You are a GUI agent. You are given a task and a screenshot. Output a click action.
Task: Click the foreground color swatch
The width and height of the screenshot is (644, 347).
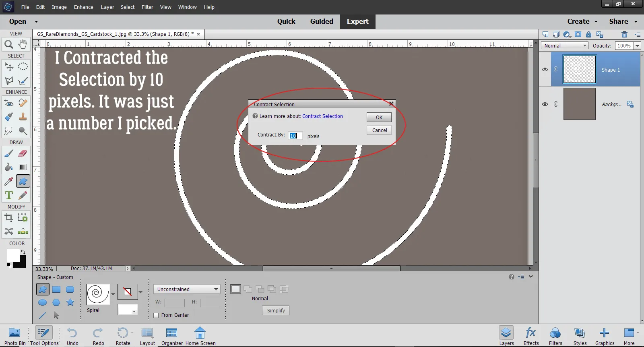click(x=12, y=255)
